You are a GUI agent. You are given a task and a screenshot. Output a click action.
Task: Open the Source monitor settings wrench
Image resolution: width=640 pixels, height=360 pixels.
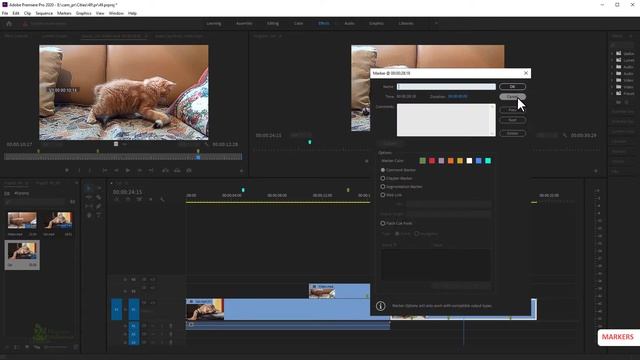207,144
